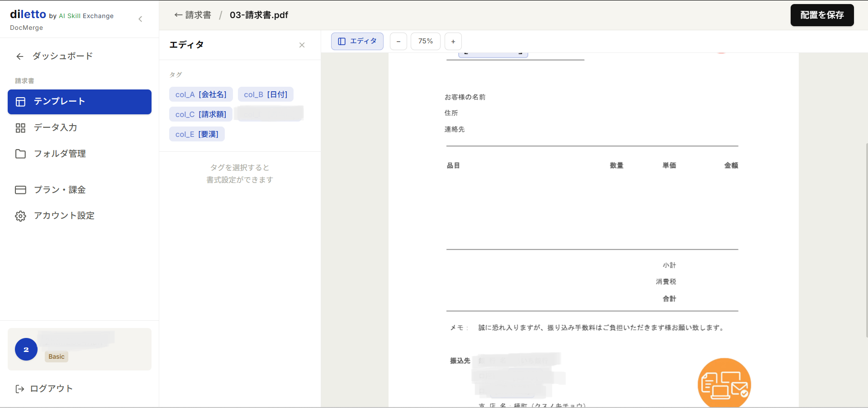The width and height of the screenshot is (868, 408).
Task: Click the gear icon beside アカウント設定
Action: coord(20,216)
